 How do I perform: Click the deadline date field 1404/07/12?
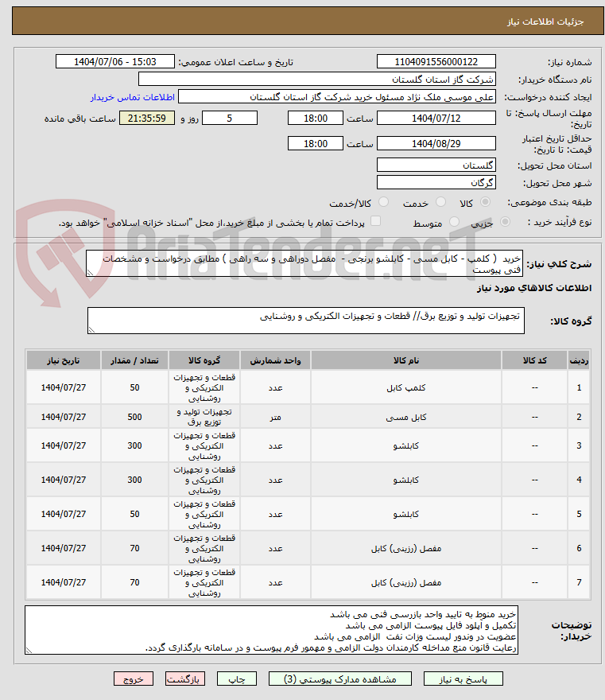coord(436,119)
